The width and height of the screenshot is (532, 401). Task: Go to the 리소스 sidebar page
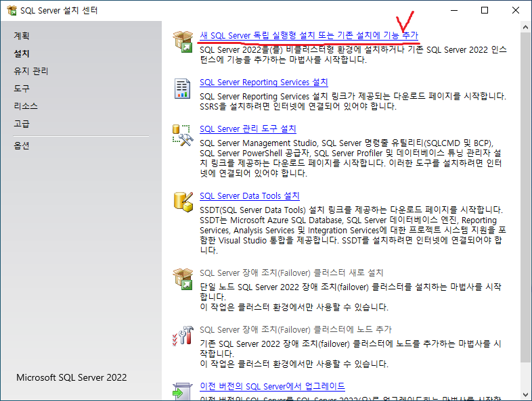click(x=26, y=106)
